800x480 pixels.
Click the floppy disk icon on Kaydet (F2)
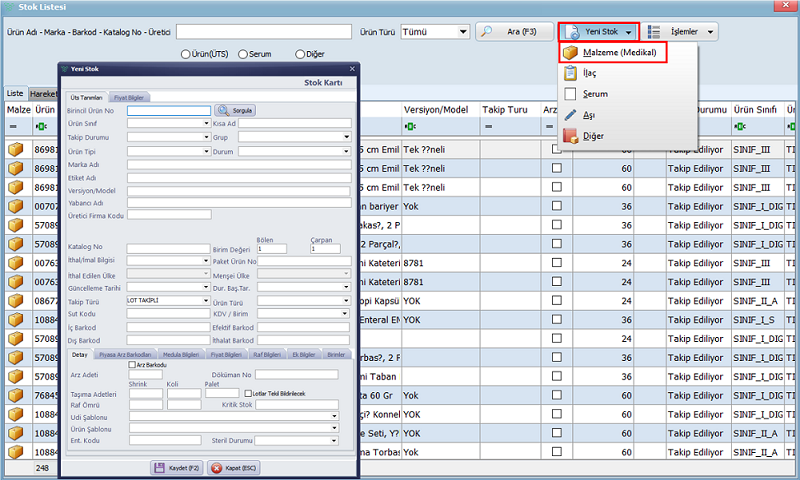158,467
